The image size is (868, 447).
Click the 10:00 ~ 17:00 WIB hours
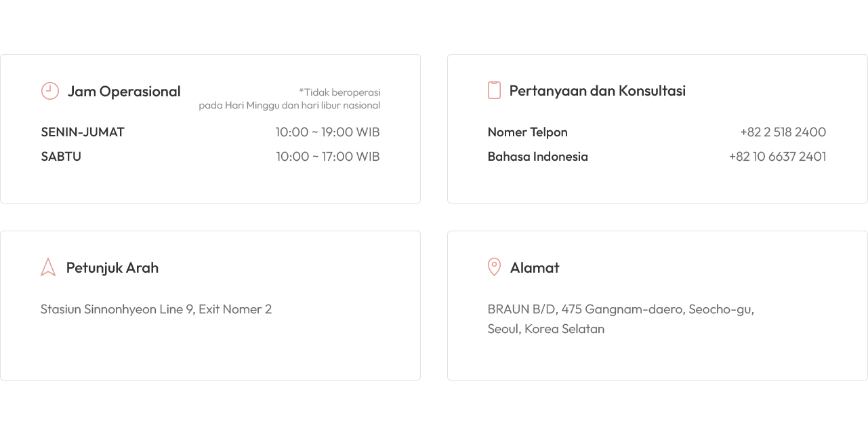point(327,157)
